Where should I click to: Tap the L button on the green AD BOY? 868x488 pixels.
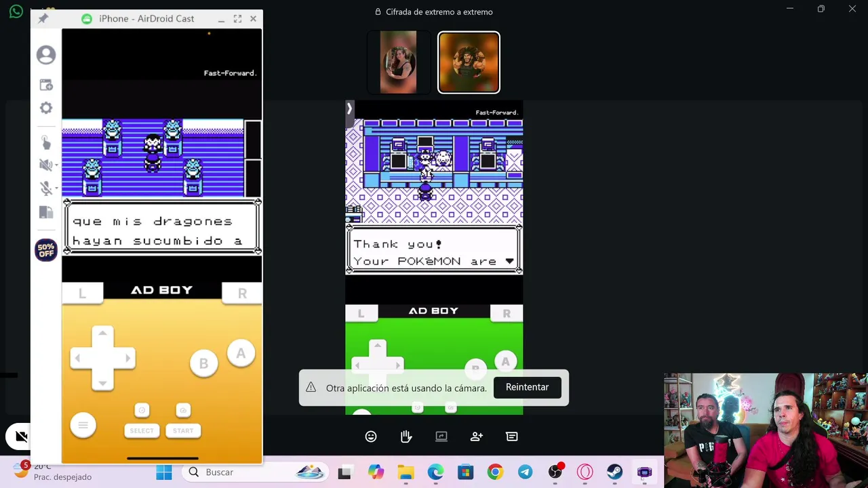click(x=361, y=313)
